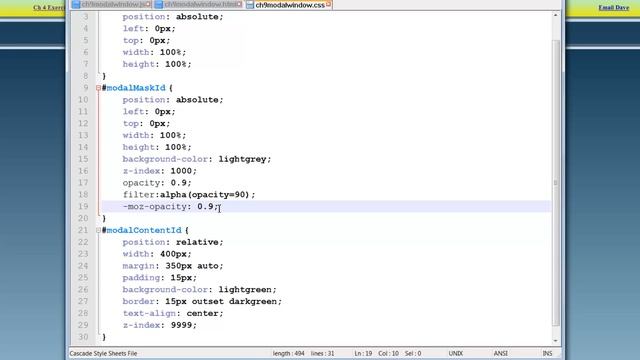Click 'lightgrey' background-color value
640x360 pixels.
tap(242, 159)
